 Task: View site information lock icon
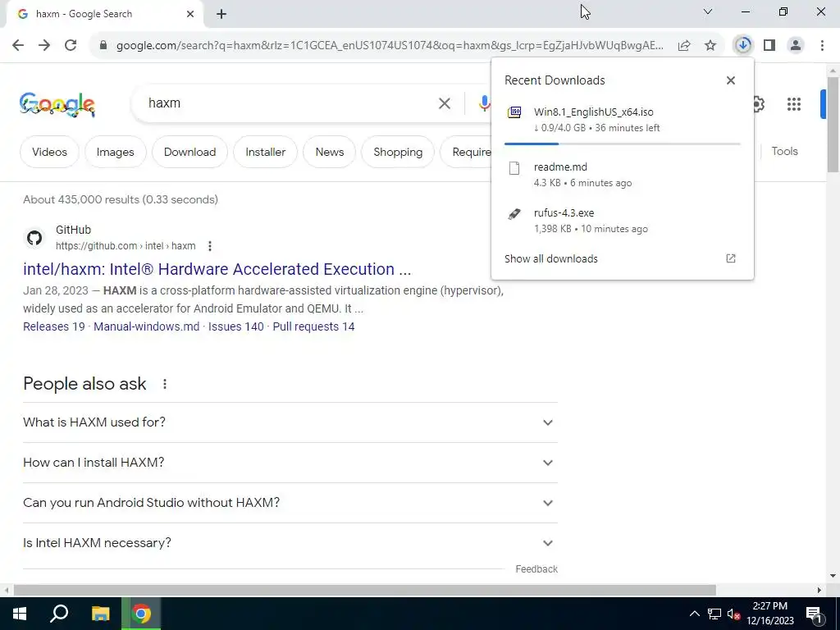click(103, 46)
